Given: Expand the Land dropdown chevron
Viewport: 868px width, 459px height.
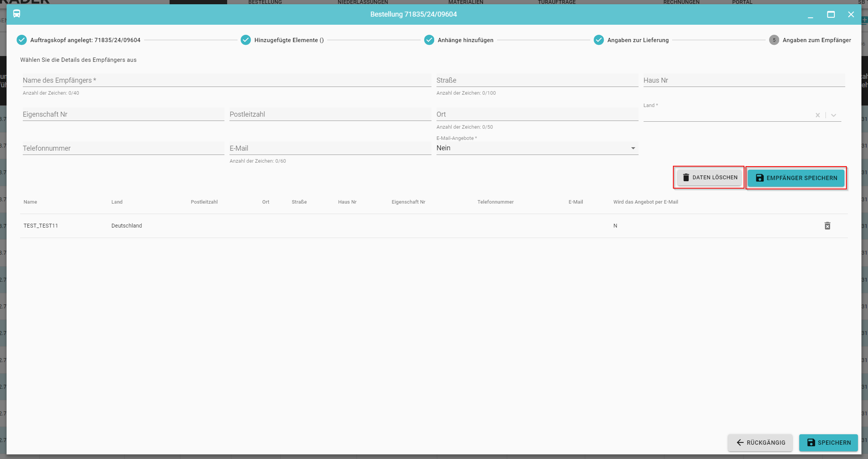Looking at the screenshot, I should point(834,115).
